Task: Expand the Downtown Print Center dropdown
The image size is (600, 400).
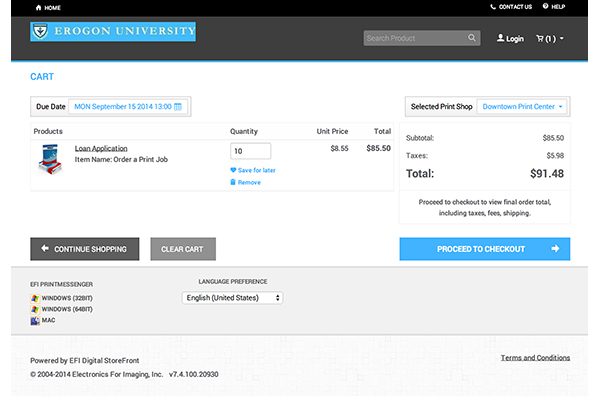Action: (522, 106)
